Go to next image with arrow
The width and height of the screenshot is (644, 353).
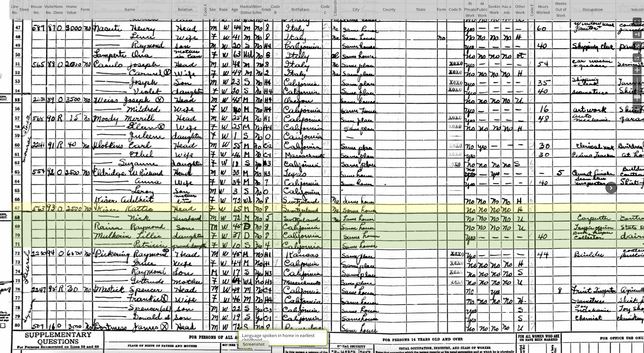click(611, 188)
